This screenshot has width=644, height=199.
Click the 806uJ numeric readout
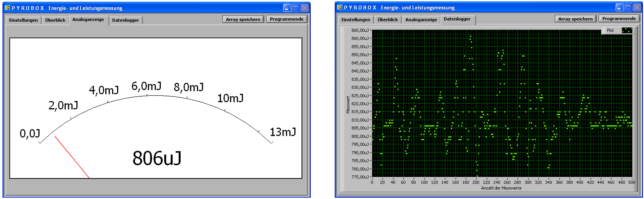pos(157,158)
